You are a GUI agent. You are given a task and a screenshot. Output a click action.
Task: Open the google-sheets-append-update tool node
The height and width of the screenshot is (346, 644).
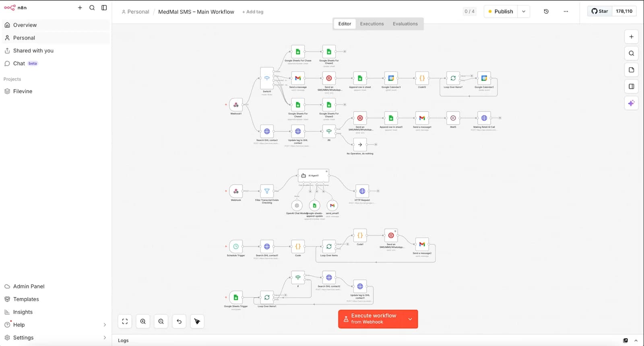(315, 206)
